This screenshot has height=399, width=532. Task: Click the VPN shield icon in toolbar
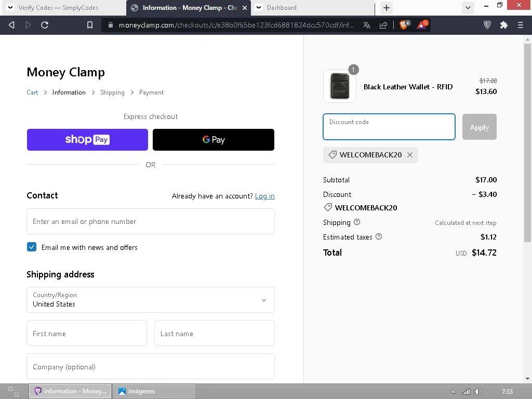pyautogui.click(x=487, y=25)
